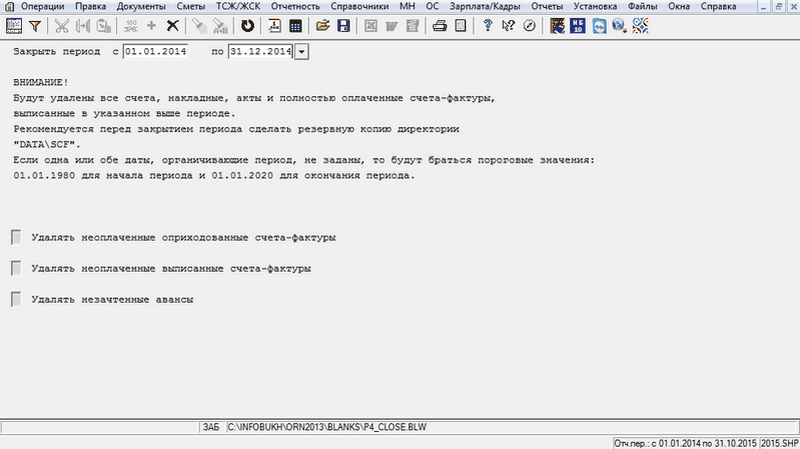Click the application icon left of Операции
Viewport: 800px width, 449px height.
point(9,7)
